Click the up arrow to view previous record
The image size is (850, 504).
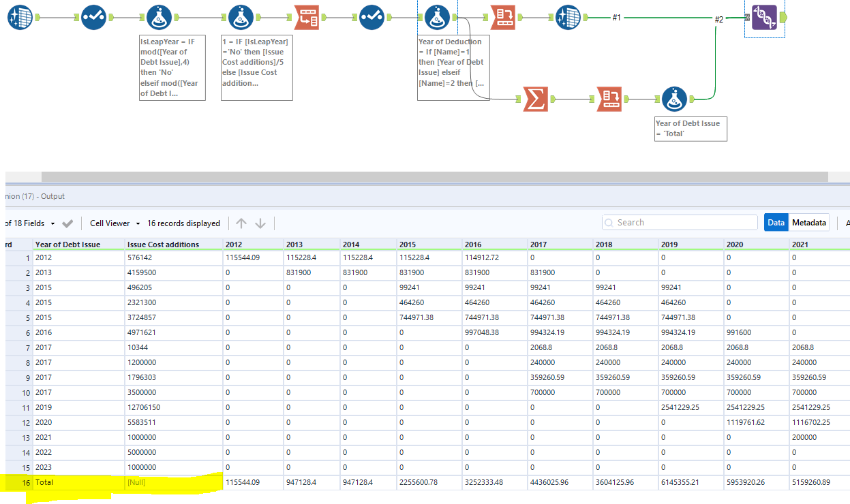[x=241, y=223]
